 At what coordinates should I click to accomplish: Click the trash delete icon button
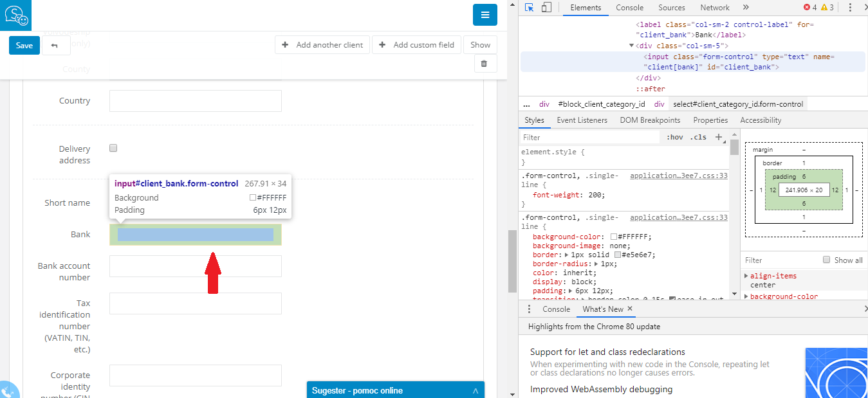(485, 64)
